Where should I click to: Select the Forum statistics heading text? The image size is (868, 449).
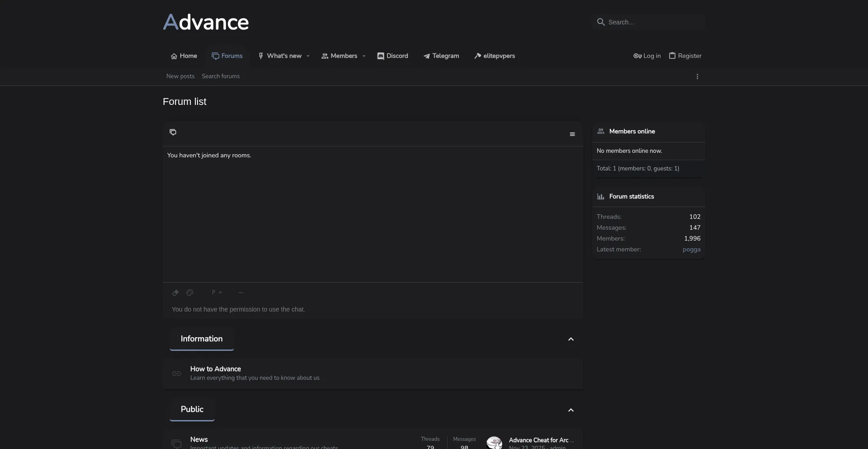(632, 197)
